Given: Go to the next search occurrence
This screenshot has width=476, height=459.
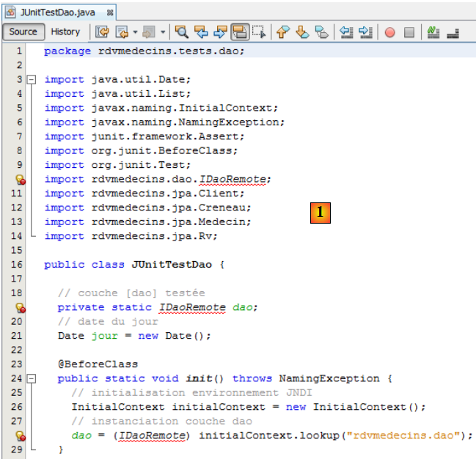Looking at the screenshot, I should (x=219, y=32).
